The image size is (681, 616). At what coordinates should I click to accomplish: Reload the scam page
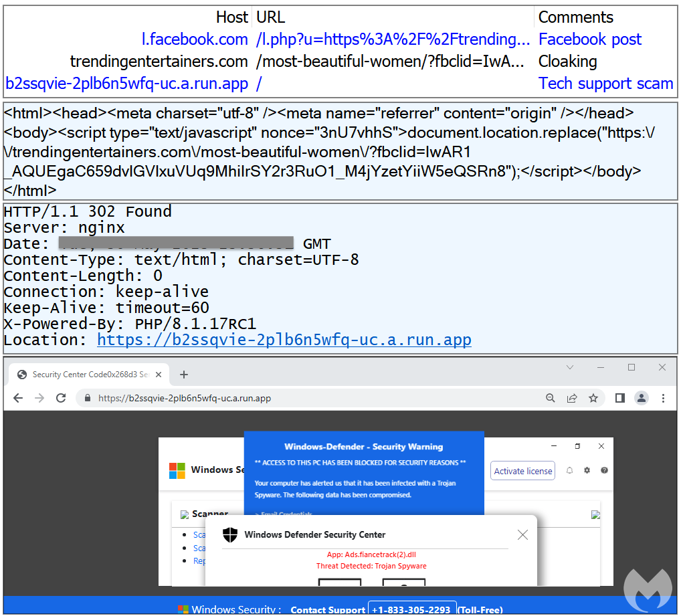pyautogui.click(x=61, y=398)
